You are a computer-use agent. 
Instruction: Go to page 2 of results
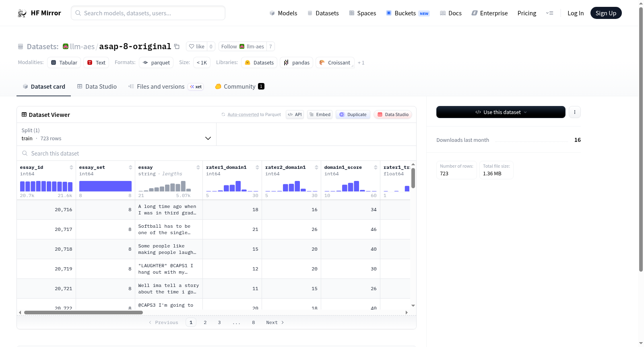tap(205, 322)
